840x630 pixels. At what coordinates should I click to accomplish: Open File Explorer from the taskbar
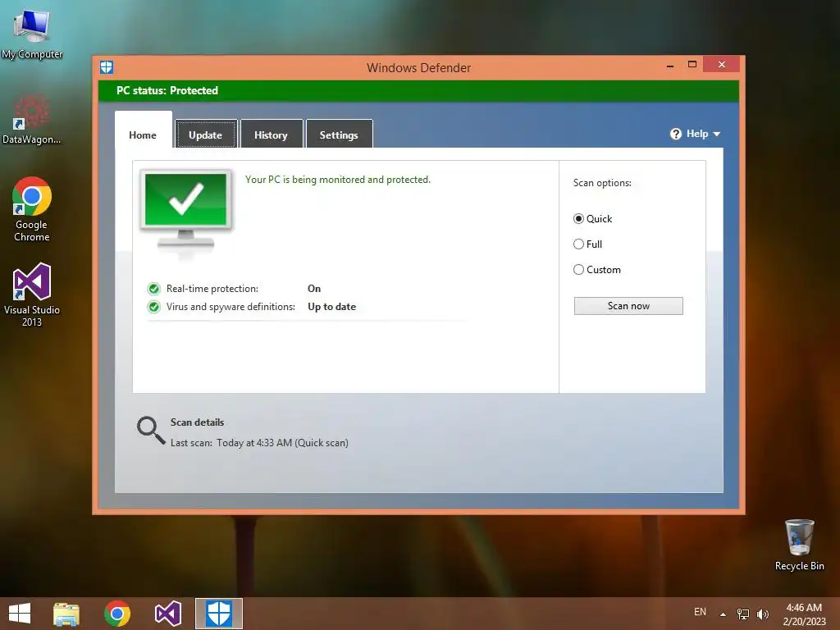pyautogui.click(x=66, y=614)
